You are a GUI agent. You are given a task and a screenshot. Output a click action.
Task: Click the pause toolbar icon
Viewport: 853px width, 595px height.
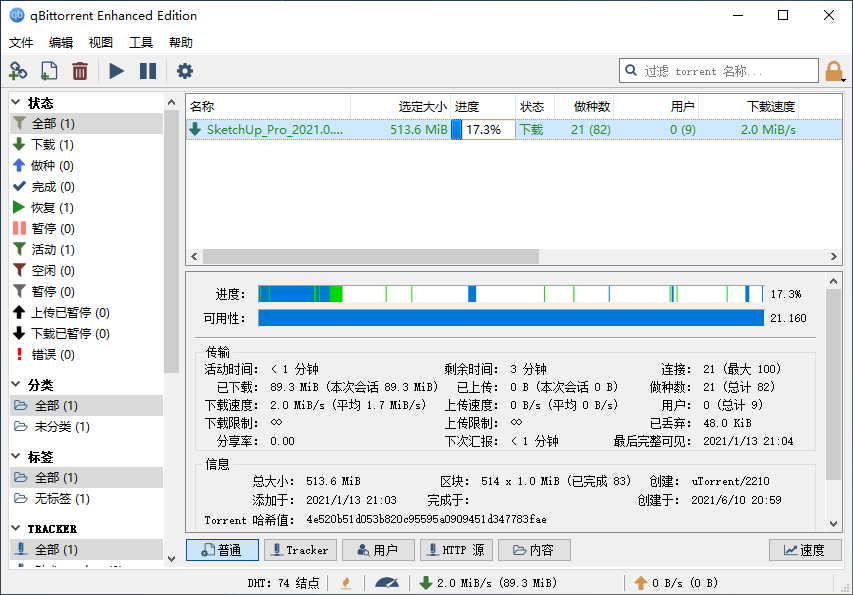[148, 71]
